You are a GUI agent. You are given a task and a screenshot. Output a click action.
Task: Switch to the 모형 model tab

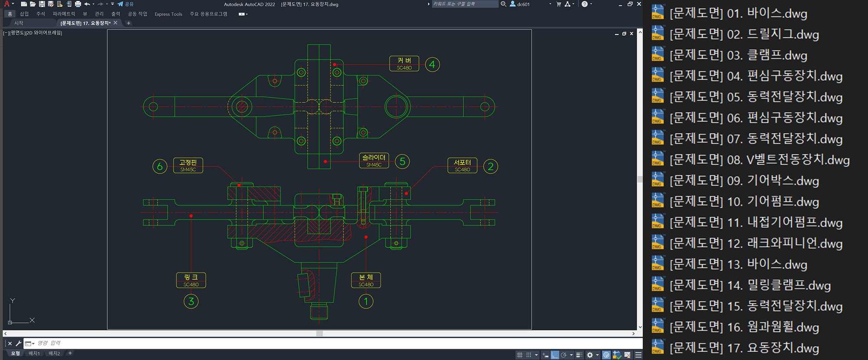(x=16, y=353)
